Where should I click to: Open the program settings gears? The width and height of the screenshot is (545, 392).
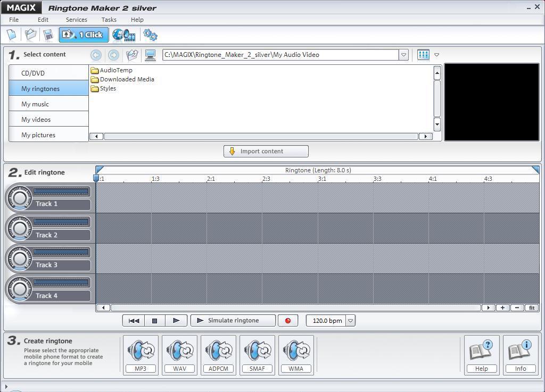pyautogui.click(x=150, y=34)
